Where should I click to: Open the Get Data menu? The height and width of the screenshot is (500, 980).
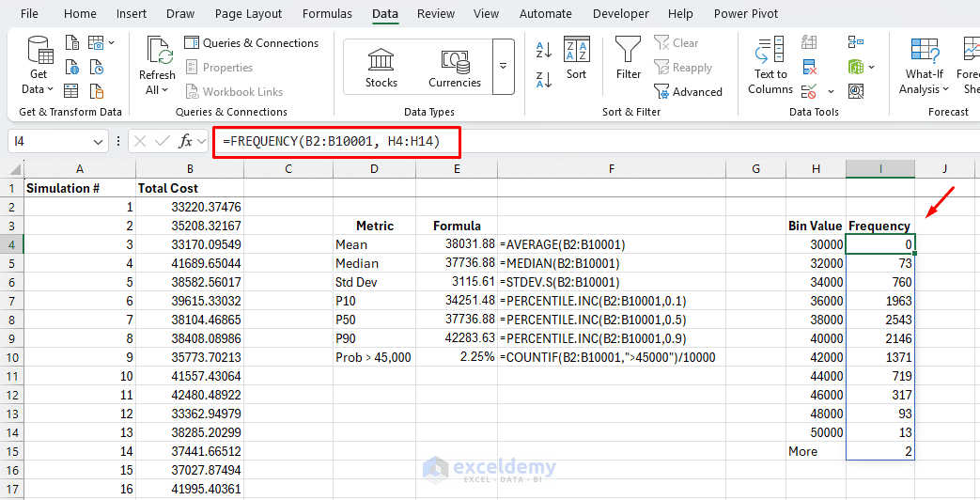39,66
